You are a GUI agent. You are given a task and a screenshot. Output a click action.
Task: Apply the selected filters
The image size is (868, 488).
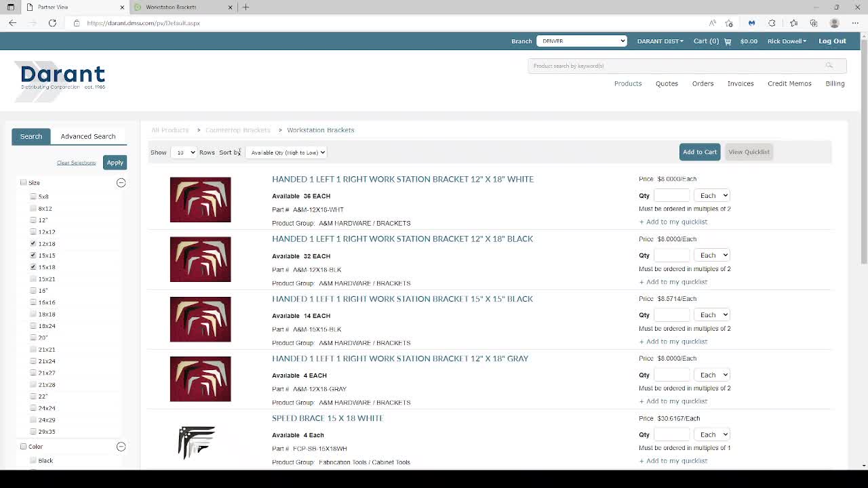(x=115, y=163)
